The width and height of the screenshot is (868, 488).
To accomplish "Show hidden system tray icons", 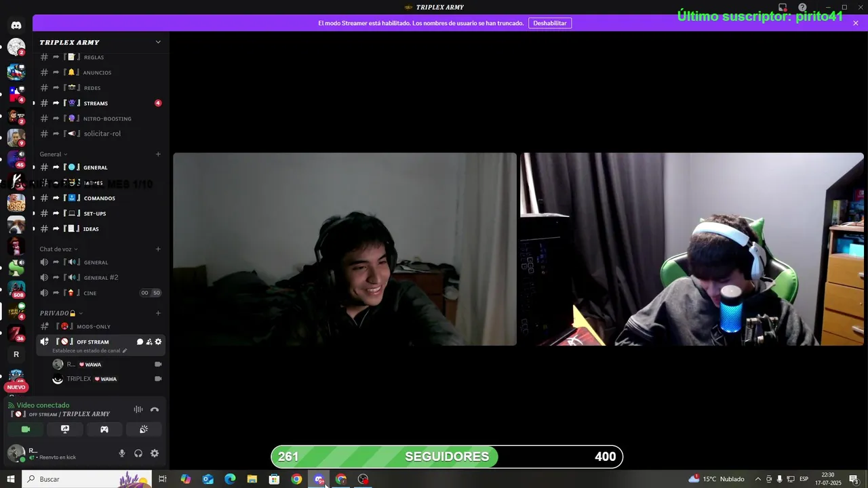I will pos(757,479).
